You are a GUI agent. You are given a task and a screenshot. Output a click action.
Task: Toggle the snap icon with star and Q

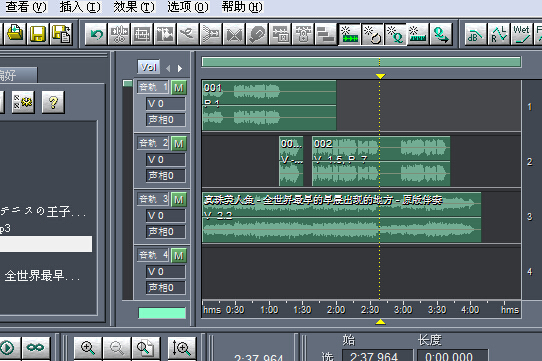[x=395, y=34]
